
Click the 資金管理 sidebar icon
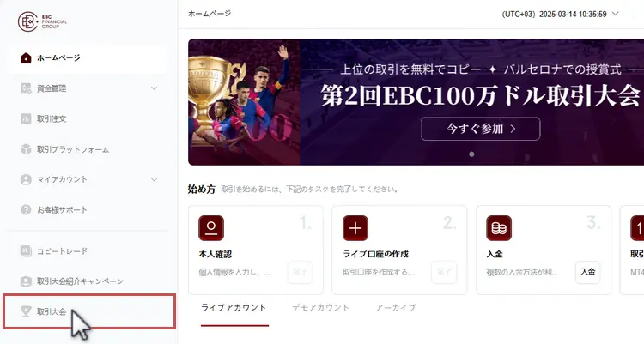26,88
